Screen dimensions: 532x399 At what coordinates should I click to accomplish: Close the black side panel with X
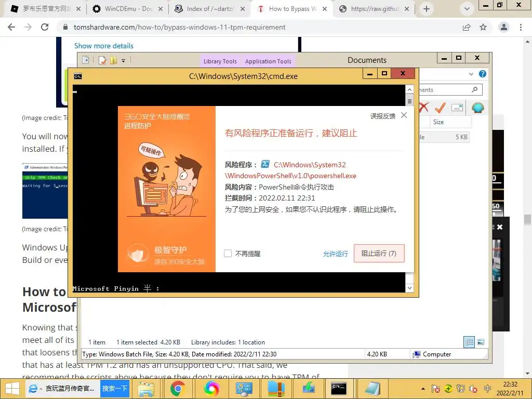pos(500,227)
